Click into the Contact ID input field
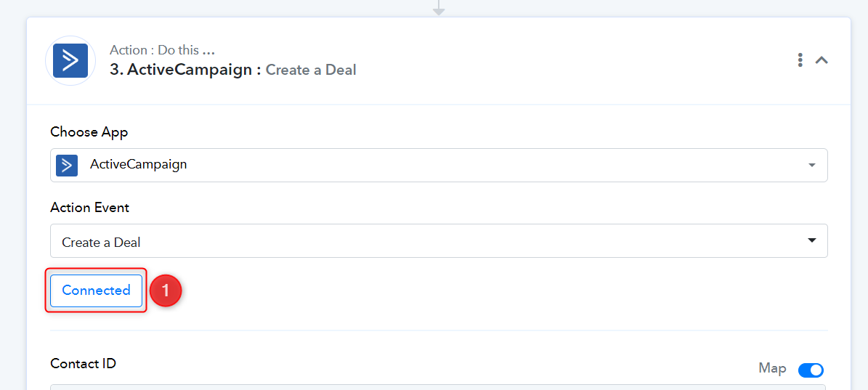Image resolution: width=868 pixels, height=390 pixels. point(438,387)
